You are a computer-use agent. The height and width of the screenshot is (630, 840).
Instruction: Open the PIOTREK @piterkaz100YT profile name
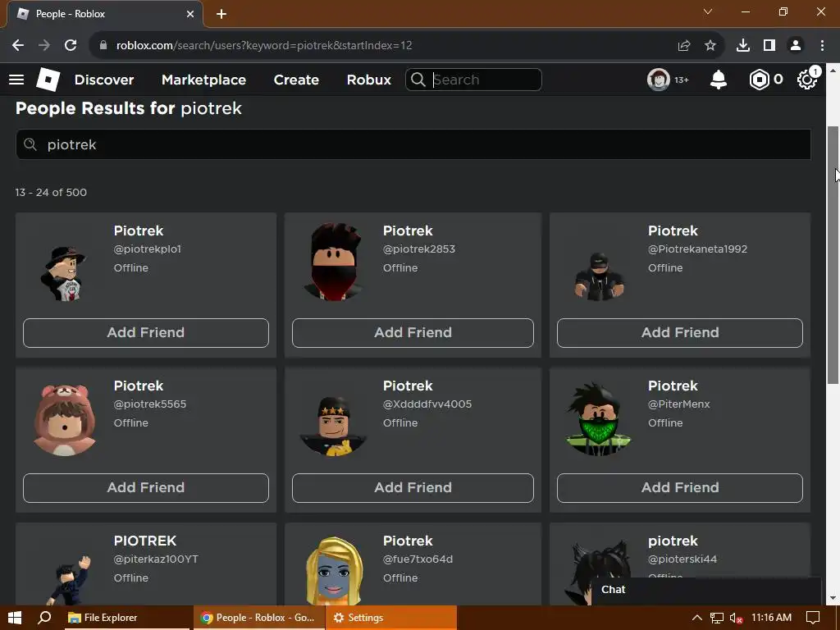click(x=145, y=541)
